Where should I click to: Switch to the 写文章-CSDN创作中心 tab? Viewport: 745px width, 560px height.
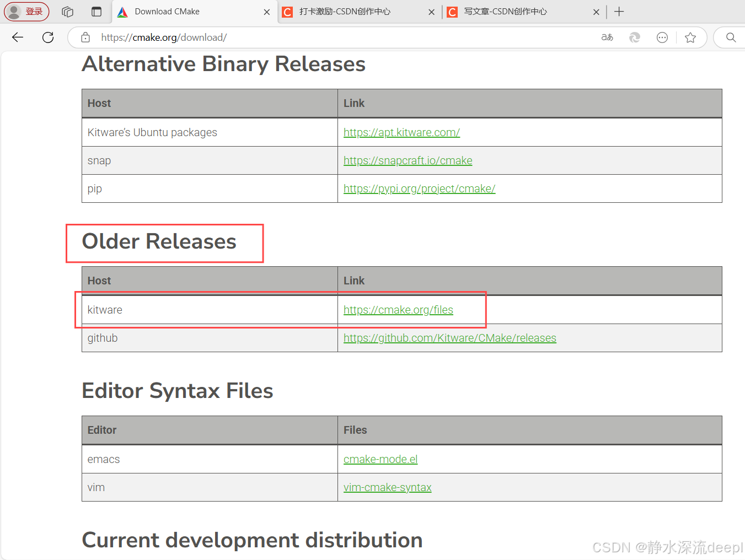523,12
